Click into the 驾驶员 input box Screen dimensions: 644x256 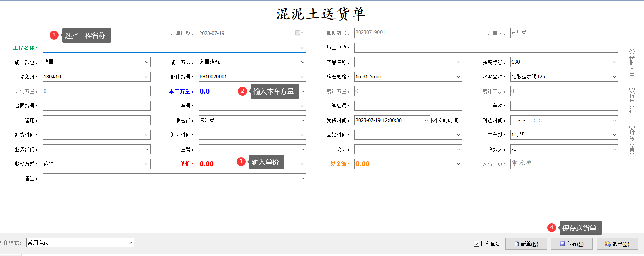(x=408, y=106)
